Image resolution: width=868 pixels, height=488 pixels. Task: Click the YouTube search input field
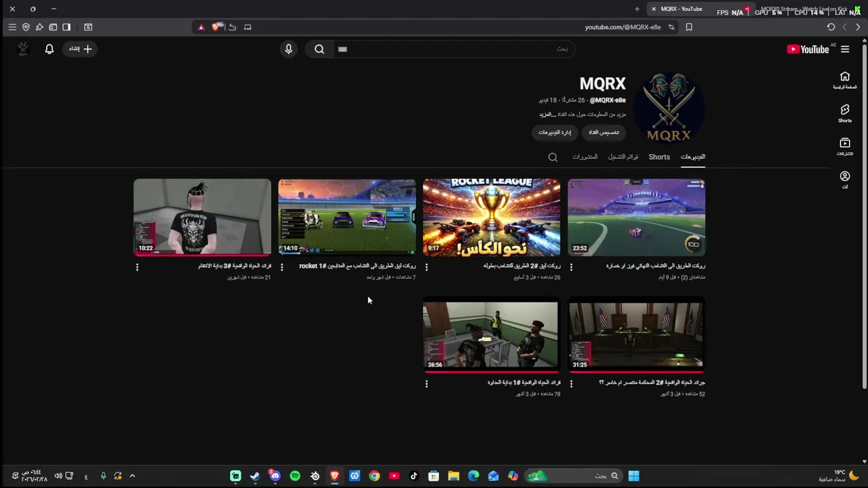tap(453, 49)
